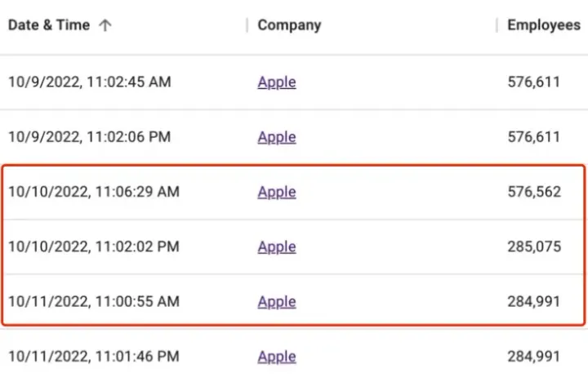588x382 pixels.
Task: Open the Apple link in the 11:02:06 PM row
Action: [277, 137]
